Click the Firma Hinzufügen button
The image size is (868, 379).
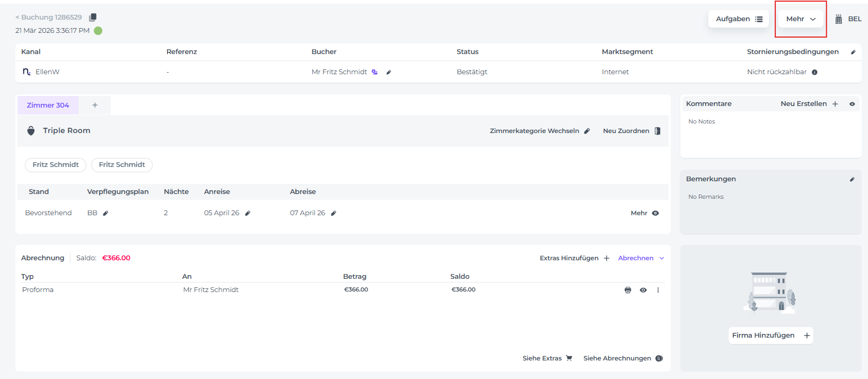tap(770, 336)
